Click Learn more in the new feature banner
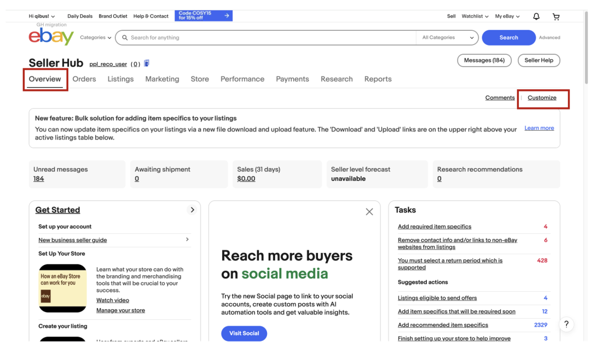 click(539, 128)
